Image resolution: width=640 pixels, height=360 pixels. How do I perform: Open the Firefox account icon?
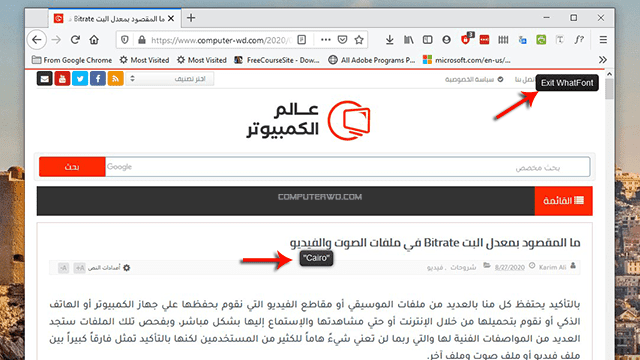coord(447,40)
